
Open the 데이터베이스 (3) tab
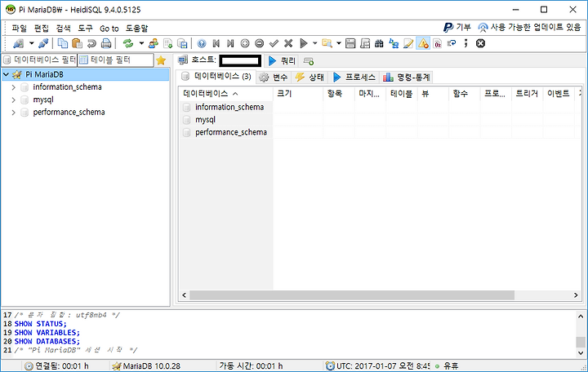point(216,77)
